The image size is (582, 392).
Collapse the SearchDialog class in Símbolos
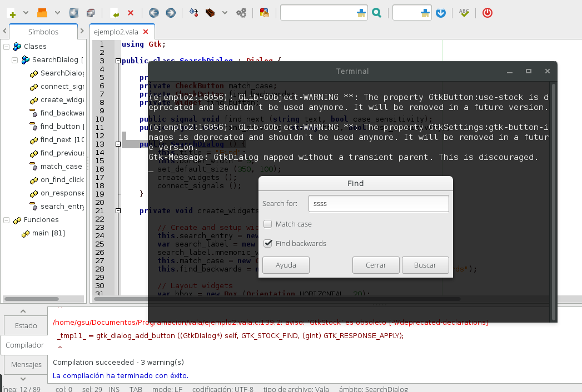(x=14, y=60)
